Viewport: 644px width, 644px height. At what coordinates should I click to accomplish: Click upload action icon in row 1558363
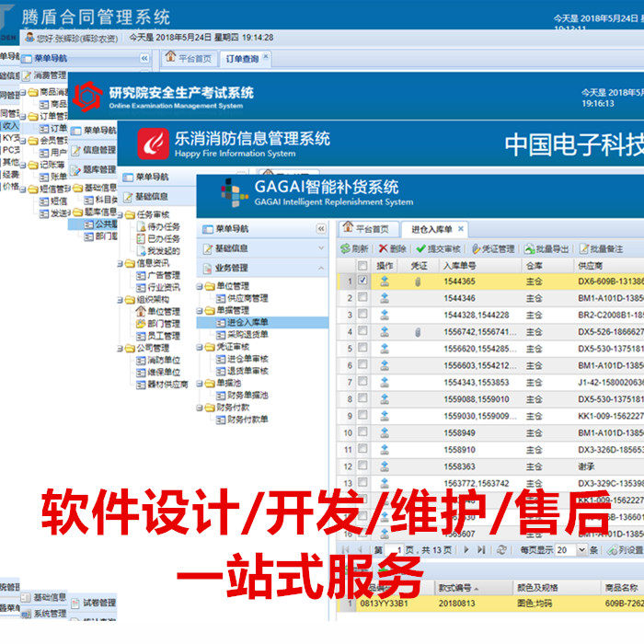click(385, 466)
